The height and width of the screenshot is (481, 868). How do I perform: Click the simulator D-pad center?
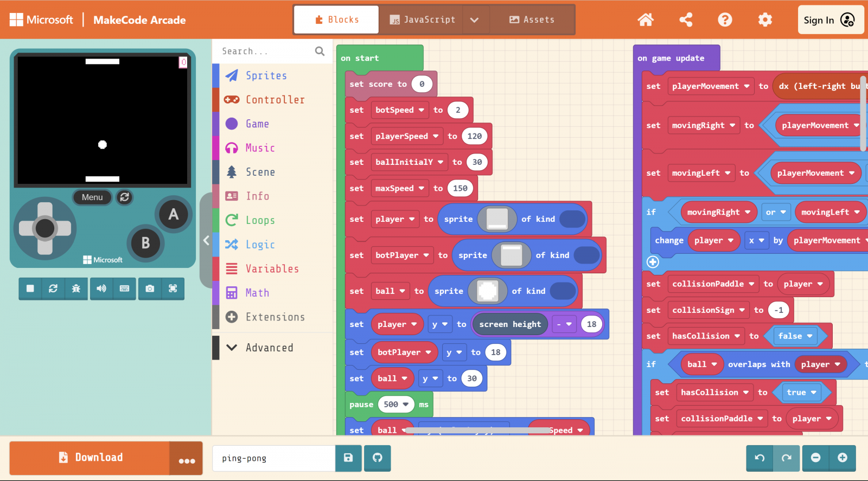pyautogui.click(x=45, y=228)
